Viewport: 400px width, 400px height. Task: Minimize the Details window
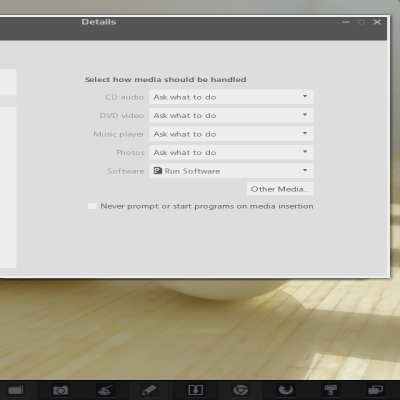[346, 22]
